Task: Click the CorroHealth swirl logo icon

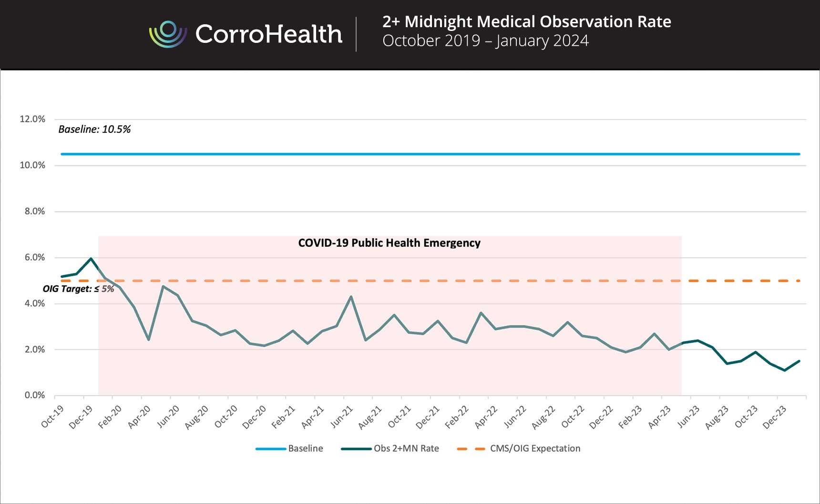Action: [167, 34]
